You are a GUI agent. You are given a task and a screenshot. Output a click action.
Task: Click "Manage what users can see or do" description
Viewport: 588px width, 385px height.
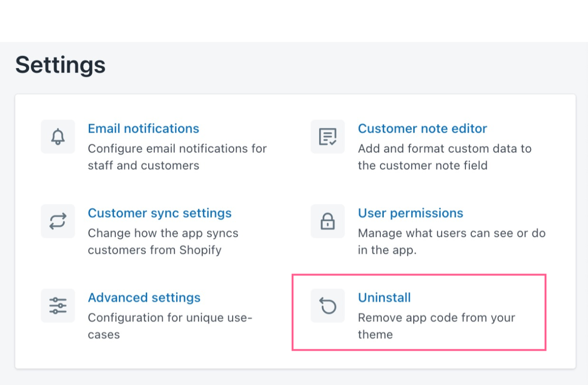coord(452,241)
